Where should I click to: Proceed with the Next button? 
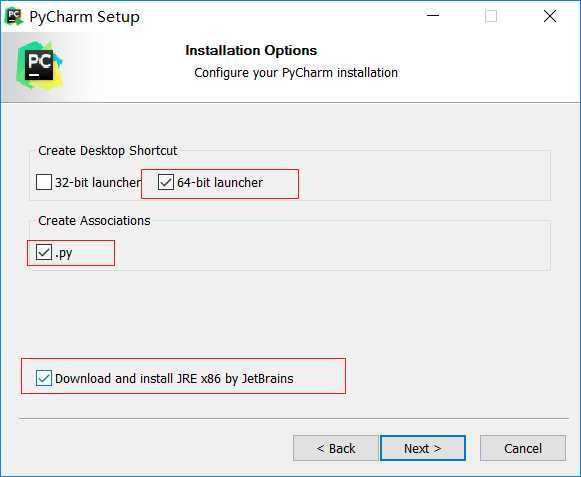[x=423, y=448]
